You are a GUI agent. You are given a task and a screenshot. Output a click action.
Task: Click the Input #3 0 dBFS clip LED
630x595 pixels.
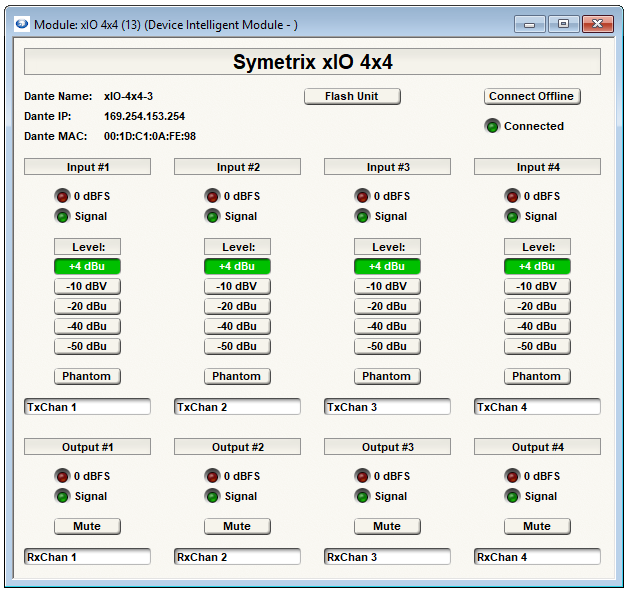[x=362, y=196]
